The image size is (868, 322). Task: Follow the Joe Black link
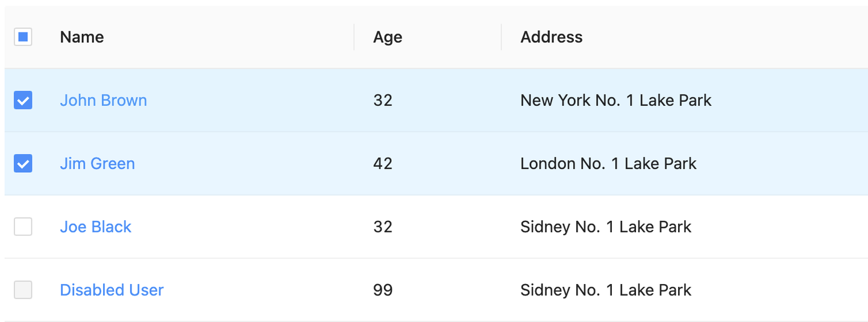click(95, 227)
